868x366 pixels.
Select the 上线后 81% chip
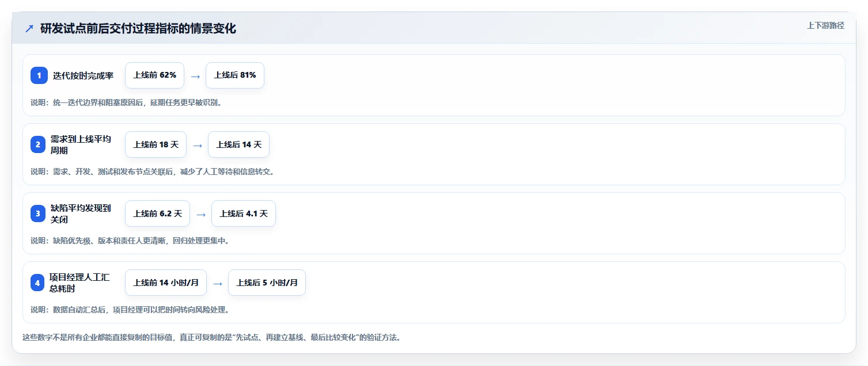pyautogui.click(x=235, y=75)
